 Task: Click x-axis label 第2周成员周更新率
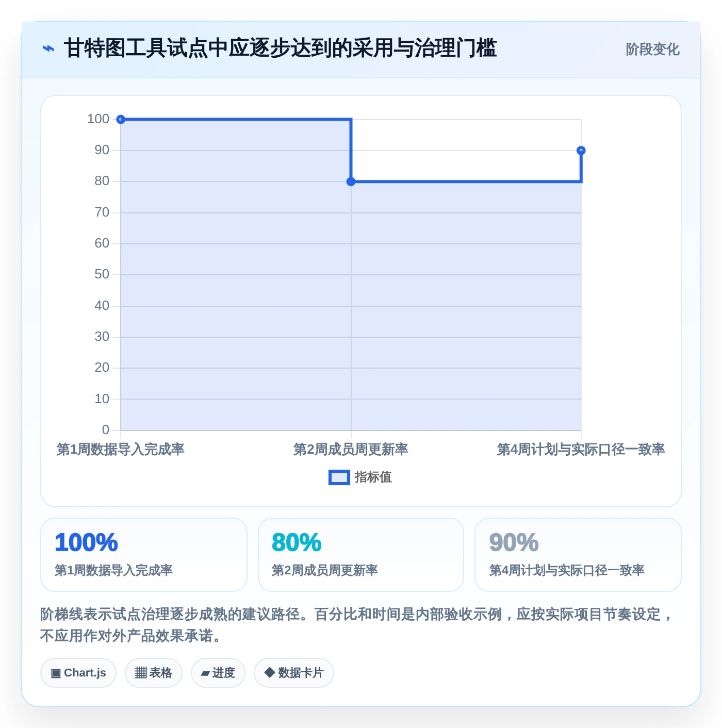pos(351,450)
